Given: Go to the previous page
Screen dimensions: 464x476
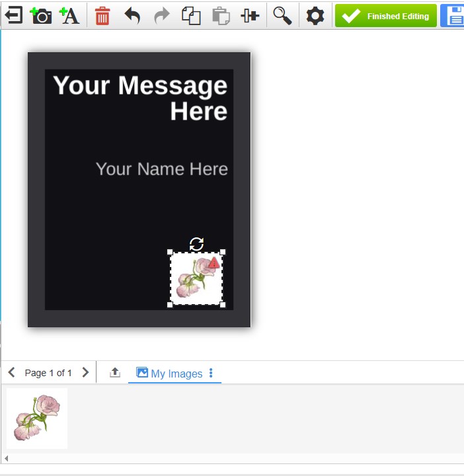Looking at the screenshot, I should [x=11, y=372].
